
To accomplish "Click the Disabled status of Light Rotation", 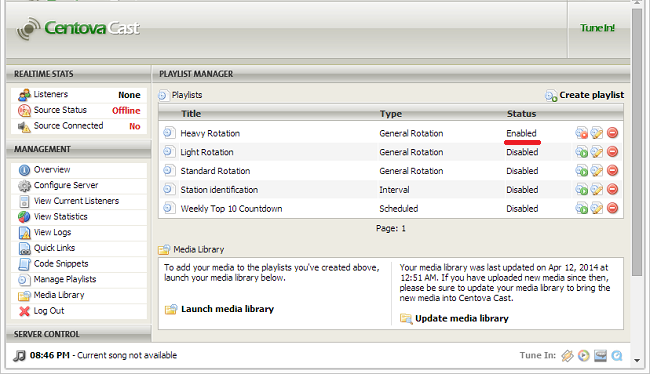I will [522, 152].
